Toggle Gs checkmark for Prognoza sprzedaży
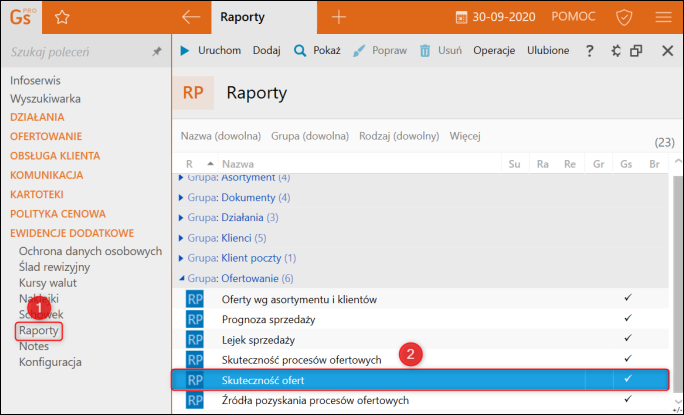The image size is (684, 415). coord(627,318)
